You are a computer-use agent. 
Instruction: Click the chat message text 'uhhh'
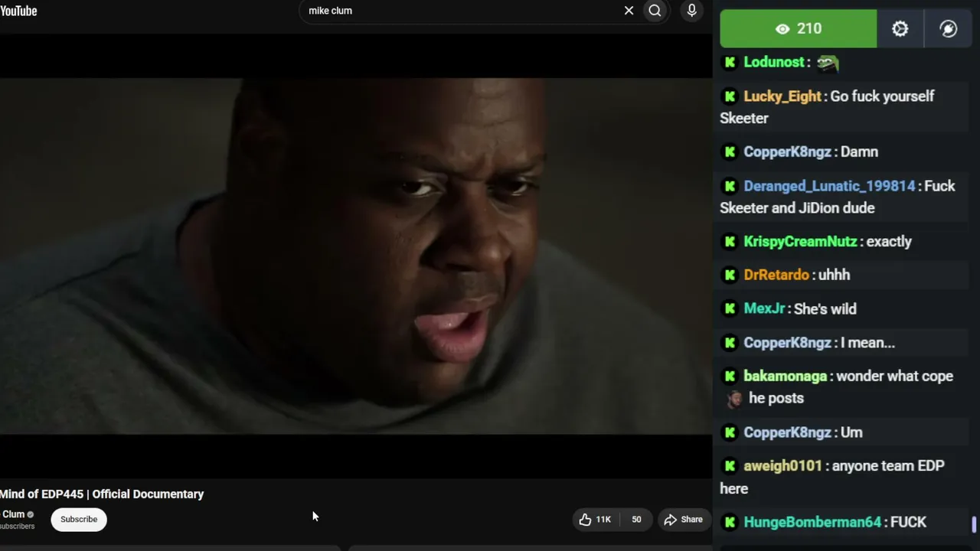834,275
